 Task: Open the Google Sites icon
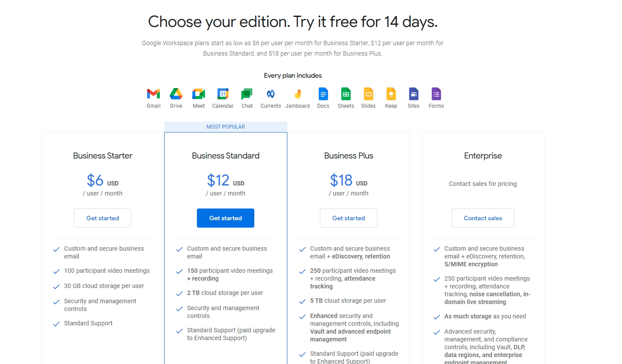(x=413, y=94)
